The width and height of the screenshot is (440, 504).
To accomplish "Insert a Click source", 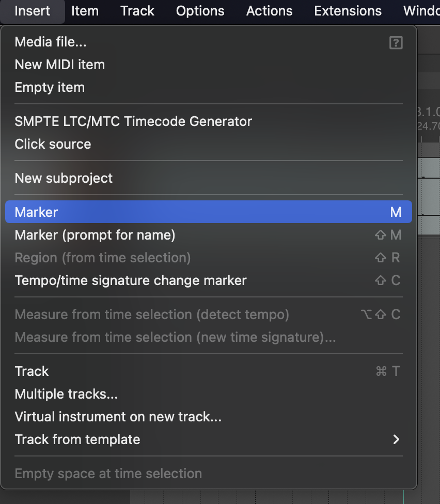I will (209, 144).
